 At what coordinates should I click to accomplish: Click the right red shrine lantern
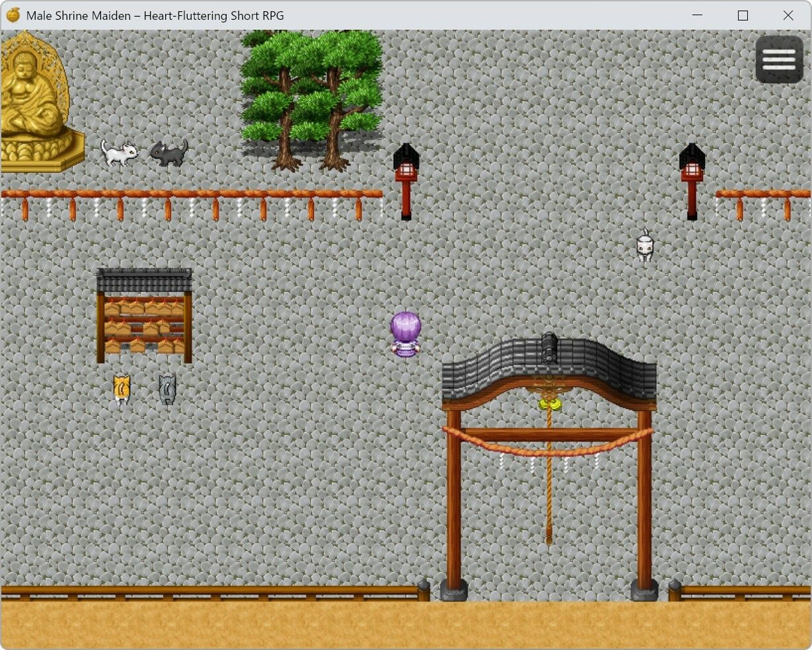[692, 180]
